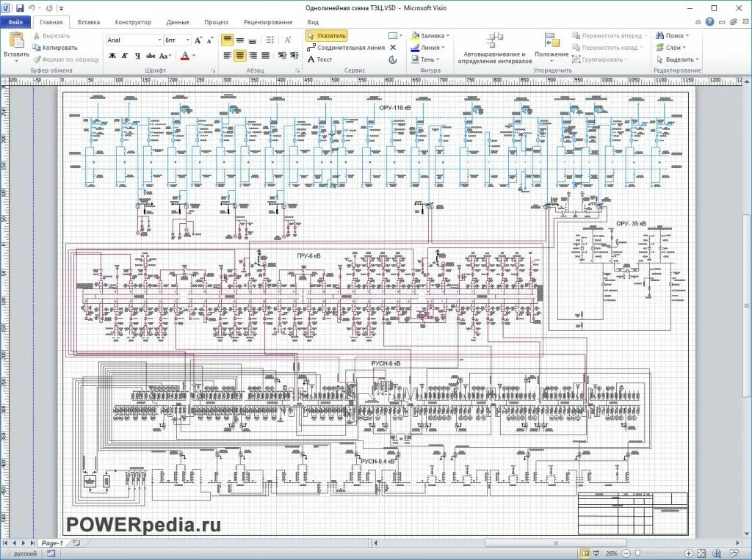Toggle strikethrough abc formatting
Screen dimensions: 752x560
[x=151, y=56]
